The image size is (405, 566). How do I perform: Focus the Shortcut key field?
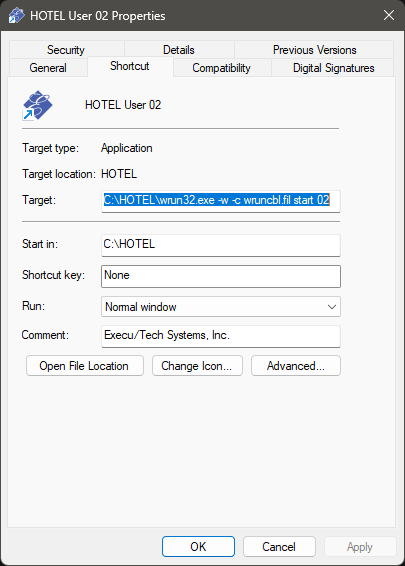click(221, 276)
